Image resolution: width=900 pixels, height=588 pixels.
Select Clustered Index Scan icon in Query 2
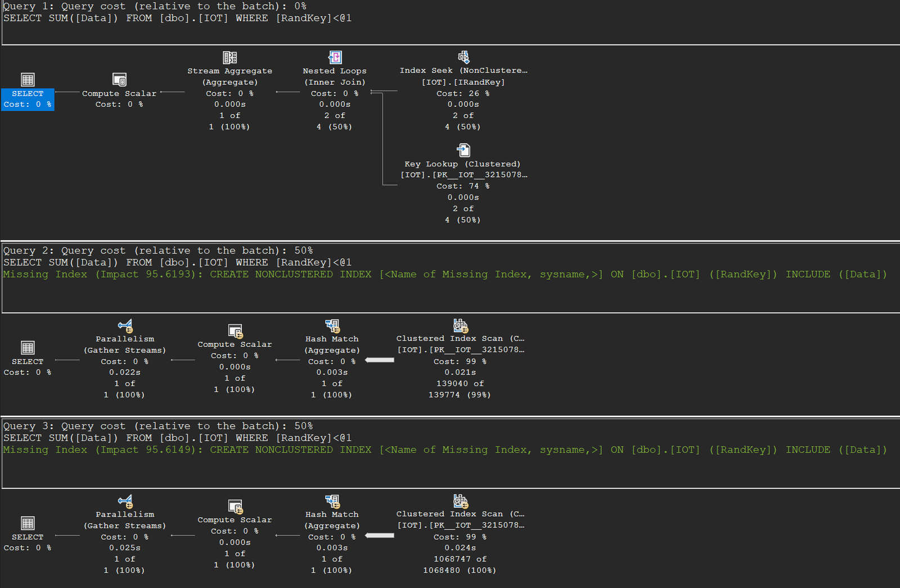click(x=461, y=325)
